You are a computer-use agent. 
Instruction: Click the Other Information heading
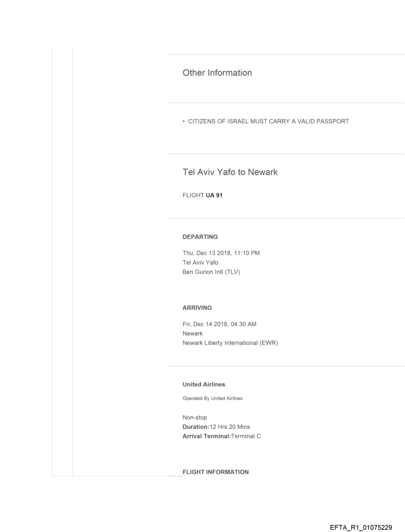tap(217, 73)
